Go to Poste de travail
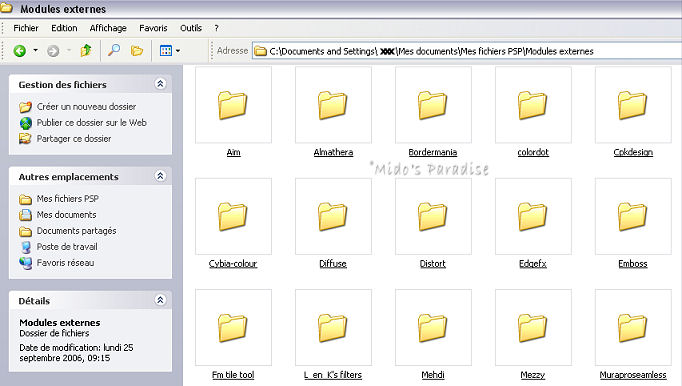The height and width of the screenshot is (386, 682). tap(67, 247)
